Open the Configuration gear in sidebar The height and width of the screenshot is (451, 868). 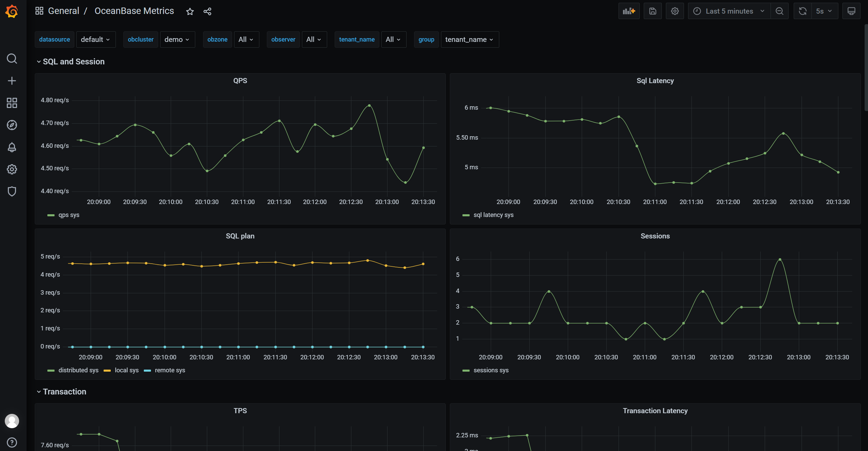pyautogui.click(x=12, y=169)
